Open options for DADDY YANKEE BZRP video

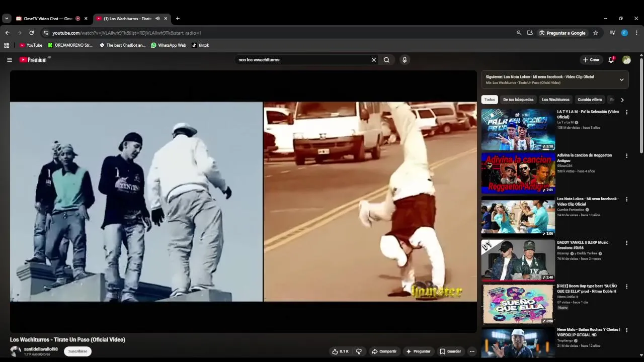click(626, 243)
